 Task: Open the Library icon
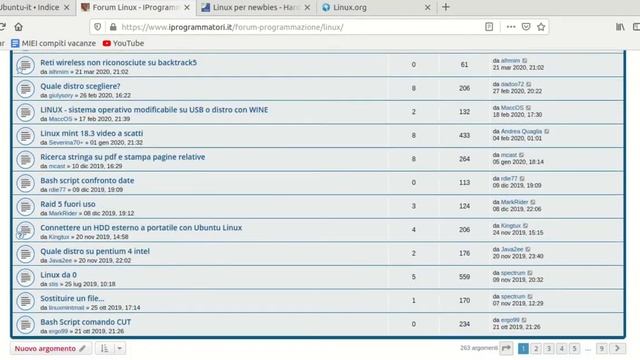[620, 27]
